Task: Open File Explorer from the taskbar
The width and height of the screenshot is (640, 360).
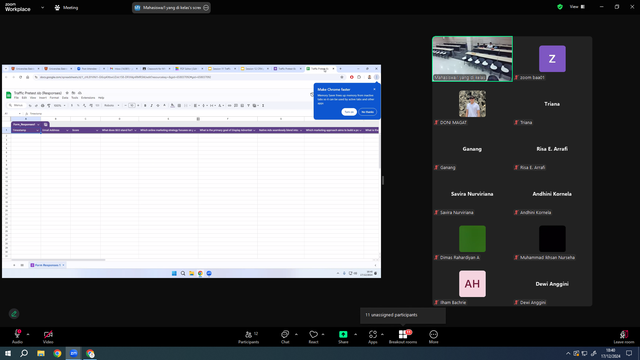Action: click(x=41, y=353)
